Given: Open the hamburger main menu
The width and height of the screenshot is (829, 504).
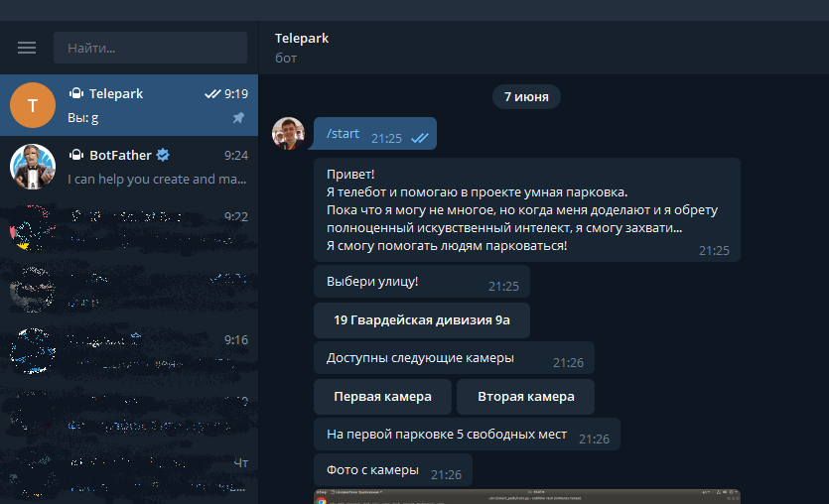Looking at the screenshot, I should (27, 48).
